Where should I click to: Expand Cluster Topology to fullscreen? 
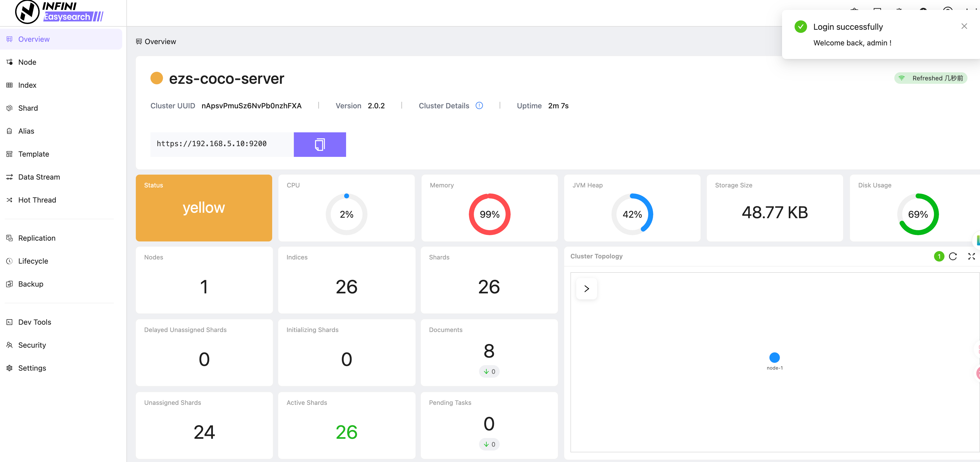click(x=971, y=256)
